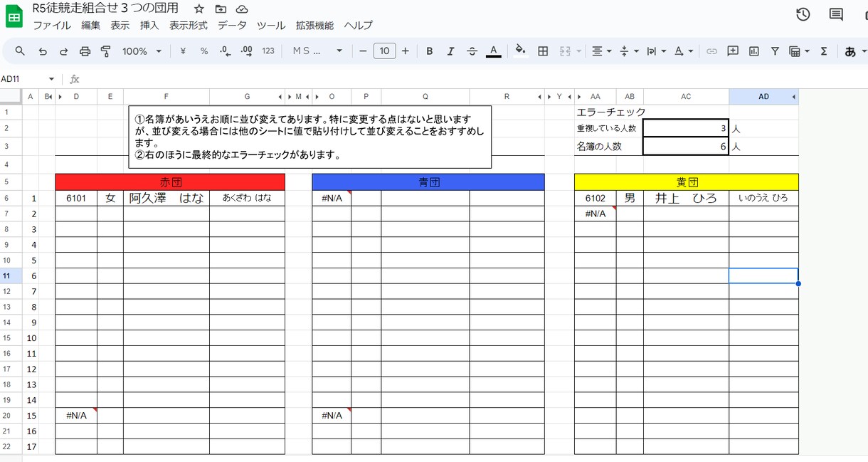Increase font size with plus button
Screen dimensions: 868x462
click(406, 51)
